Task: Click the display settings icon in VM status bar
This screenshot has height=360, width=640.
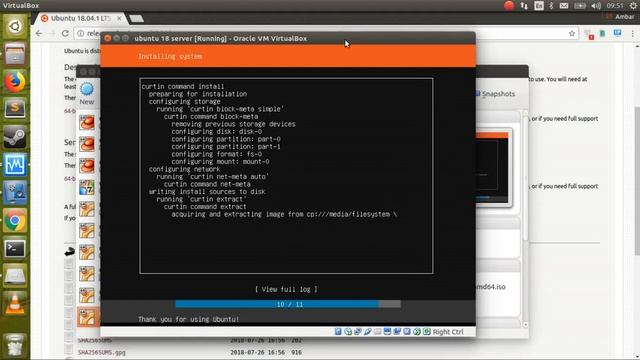Action: click(x=387, y=331)
